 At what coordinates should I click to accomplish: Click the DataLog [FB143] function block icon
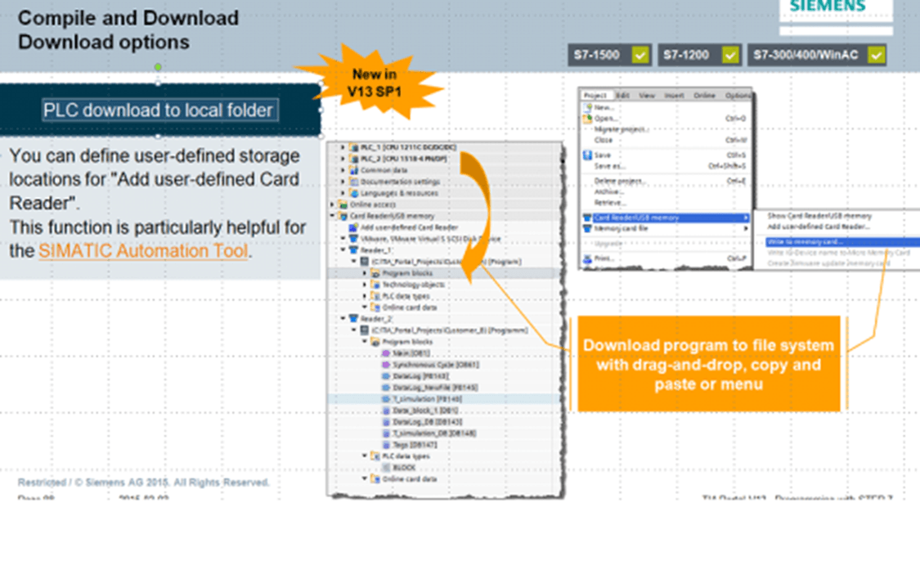click(386, 376)
